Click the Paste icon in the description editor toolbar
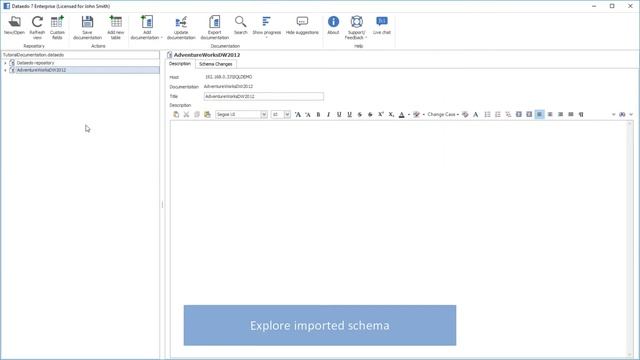This screenshot has height=360, width=640. [x=176, y=115]
